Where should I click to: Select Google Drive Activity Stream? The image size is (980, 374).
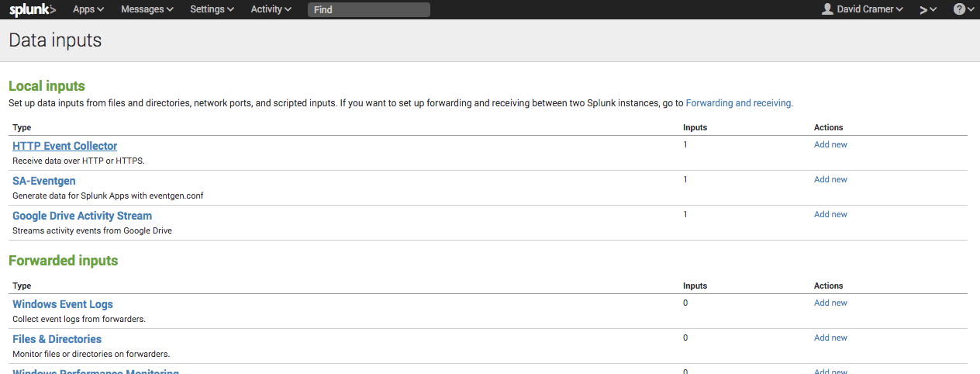coord(82,216)
